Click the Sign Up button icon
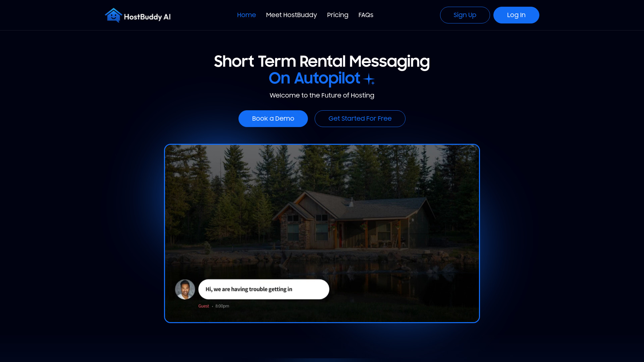The image size is (644, 362). click(465, 15)
